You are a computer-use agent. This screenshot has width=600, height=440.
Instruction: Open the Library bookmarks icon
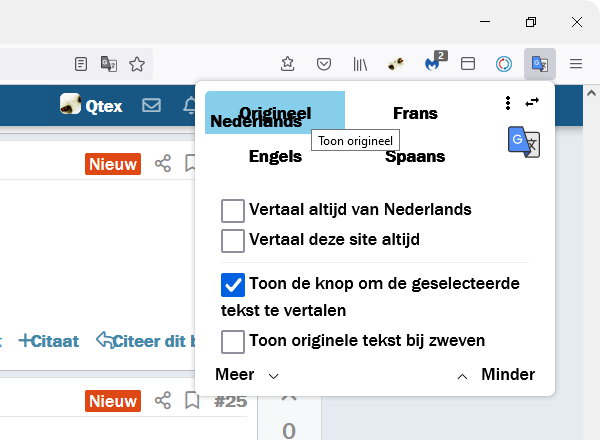[360, 64]
